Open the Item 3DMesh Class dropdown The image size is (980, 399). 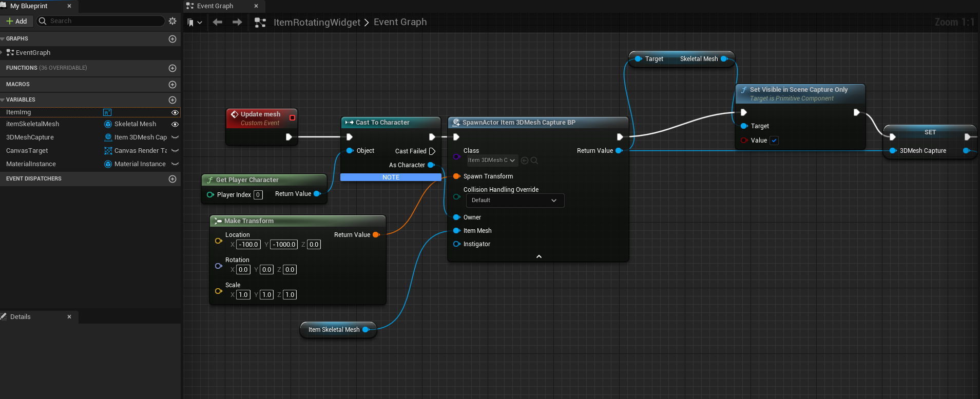(492, 161)
